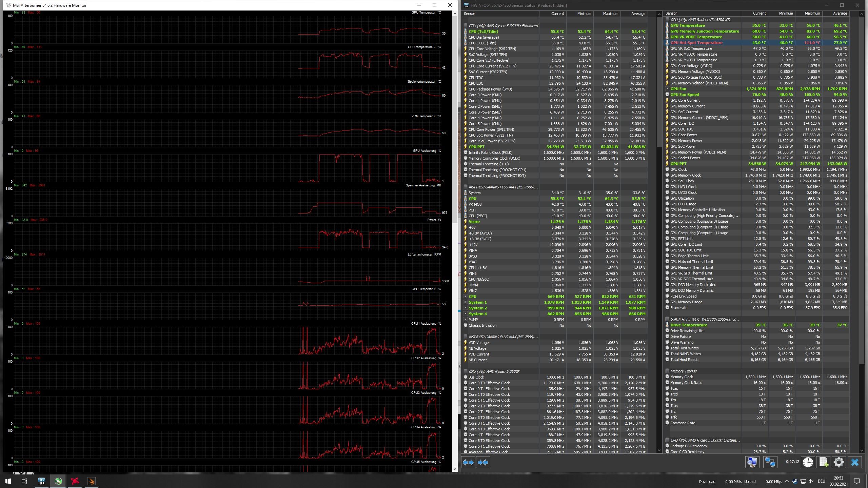
Task: Click left pane Sensor column header
Action: (x=500, y=14)
